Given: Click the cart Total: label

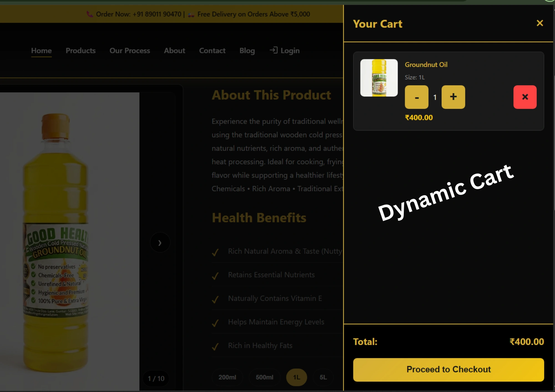Looking at the screenshot, I should click(365, 342).
